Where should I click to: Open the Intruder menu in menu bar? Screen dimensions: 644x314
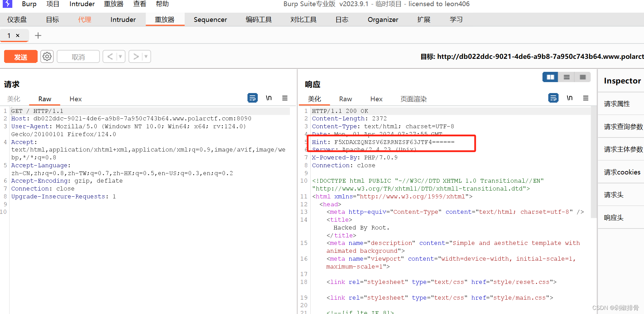pyautogui.click(x=82, y=4)
